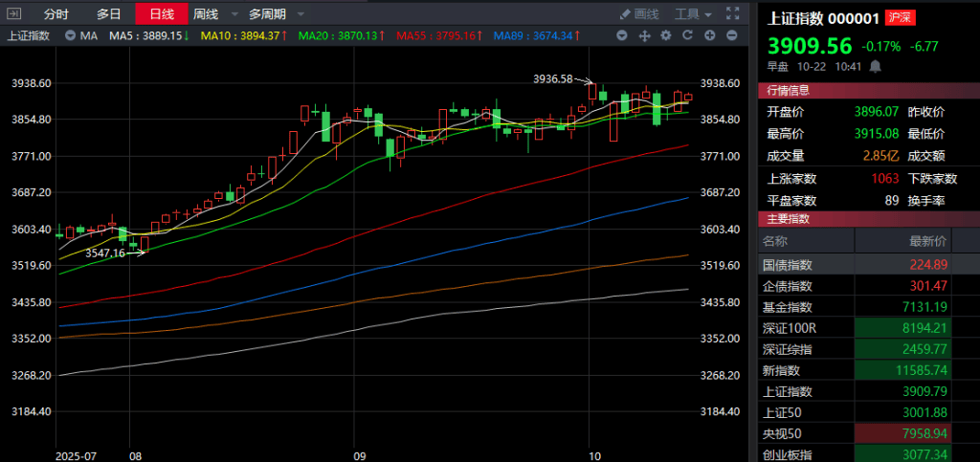Zoom out chart with minus icon
The width and height of the screenshot is (980, 462).
731,35
